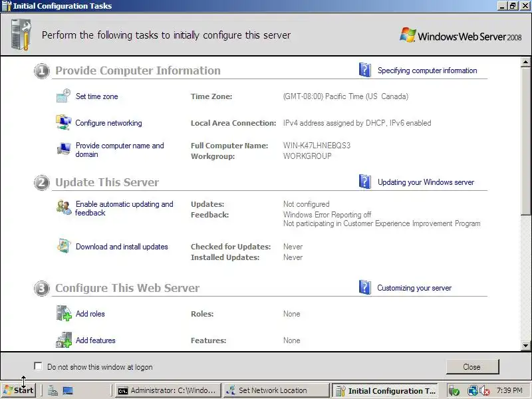Open Download and install updates link
Image resolution: width=532 pixels, height=399 pixels.
pos(122,247)
